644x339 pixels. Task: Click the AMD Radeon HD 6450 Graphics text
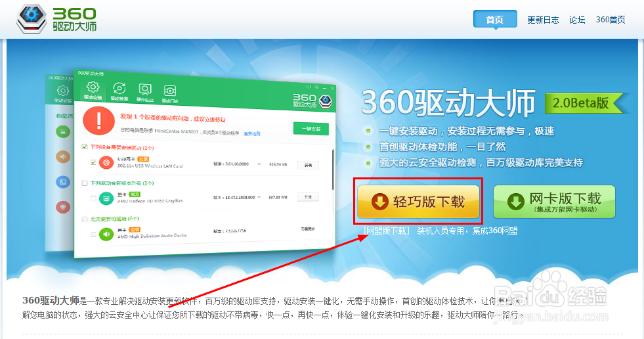(150, 201)
